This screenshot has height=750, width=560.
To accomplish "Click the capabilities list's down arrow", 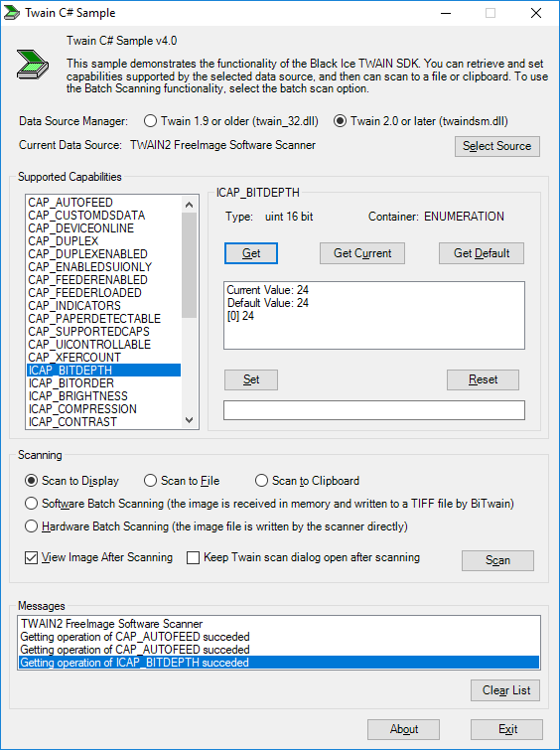I will 190,420.
